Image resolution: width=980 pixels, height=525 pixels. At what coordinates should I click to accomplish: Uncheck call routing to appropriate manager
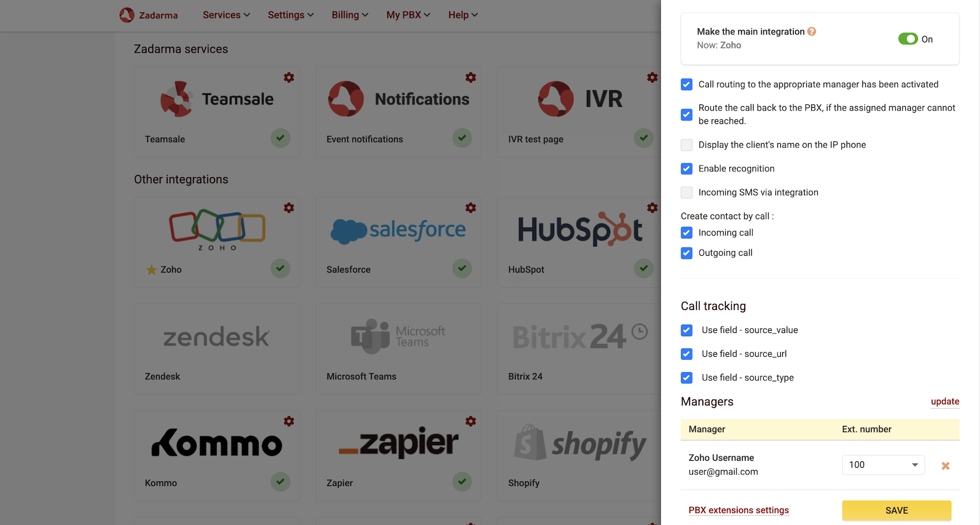tap(687, 84)
